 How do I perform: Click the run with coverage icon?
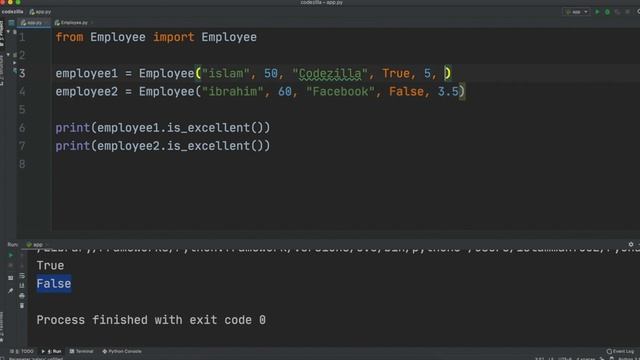(x=618, y=12)
